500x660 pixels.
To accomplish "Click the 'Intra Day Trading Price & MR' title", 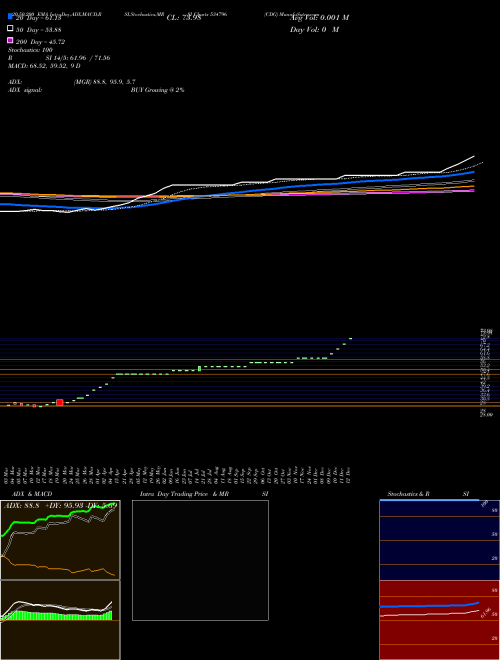I will click(184, 494).
